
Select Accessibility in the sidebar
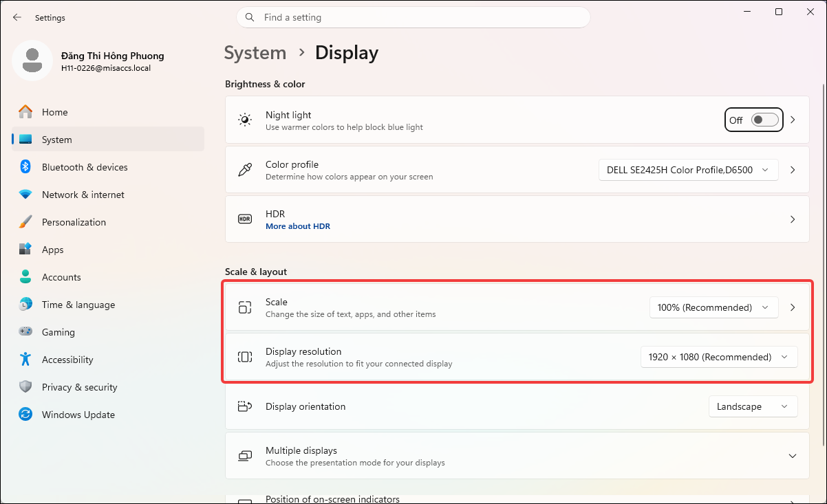108,360
